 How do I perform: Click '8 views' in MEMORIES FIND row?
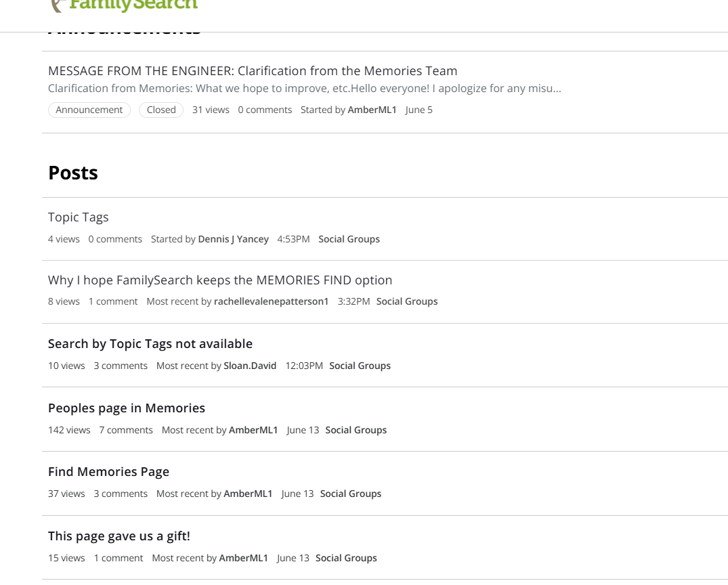click(64, 301)
